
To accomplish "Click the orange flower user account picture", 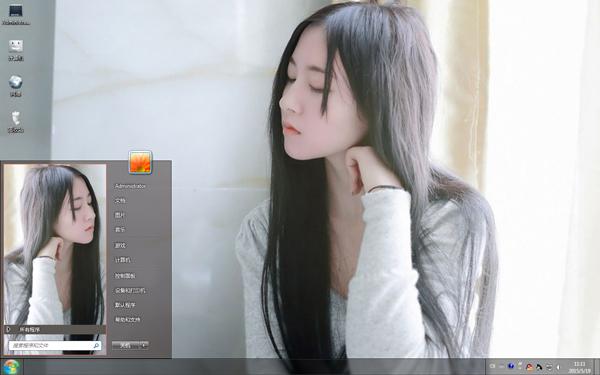I will [140, 162].
